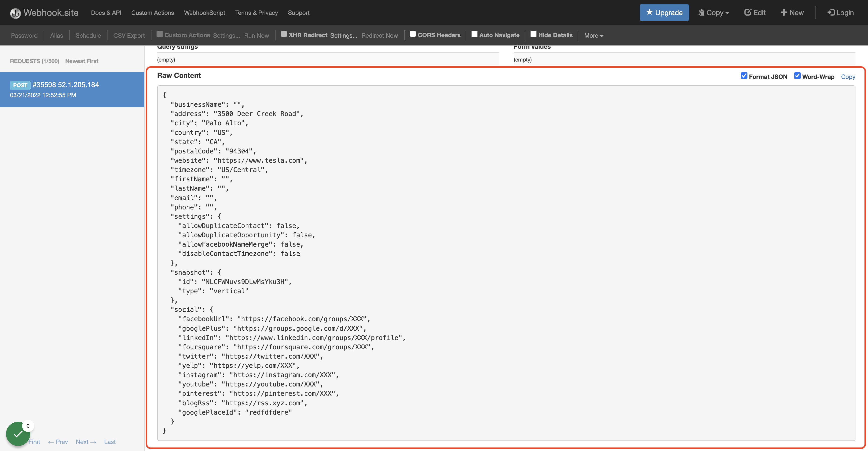Open the Custom Actions nav item
This screenshot has width=868, height=451.
(x=153, y=13)
